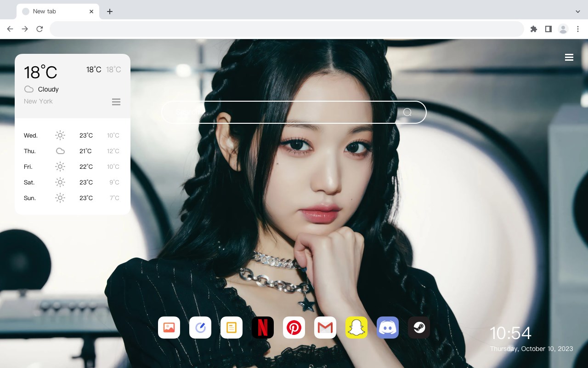Open the Discord shortcut
Image resolution: width=588 pixels, height=368 pixels.
388,328
